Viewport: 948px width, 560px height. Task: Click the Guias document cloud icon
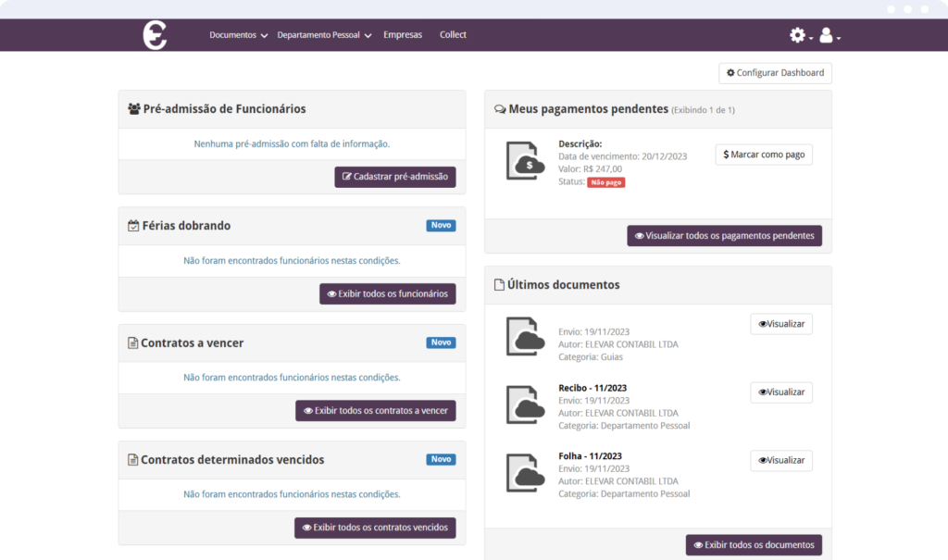coord(525,336)
